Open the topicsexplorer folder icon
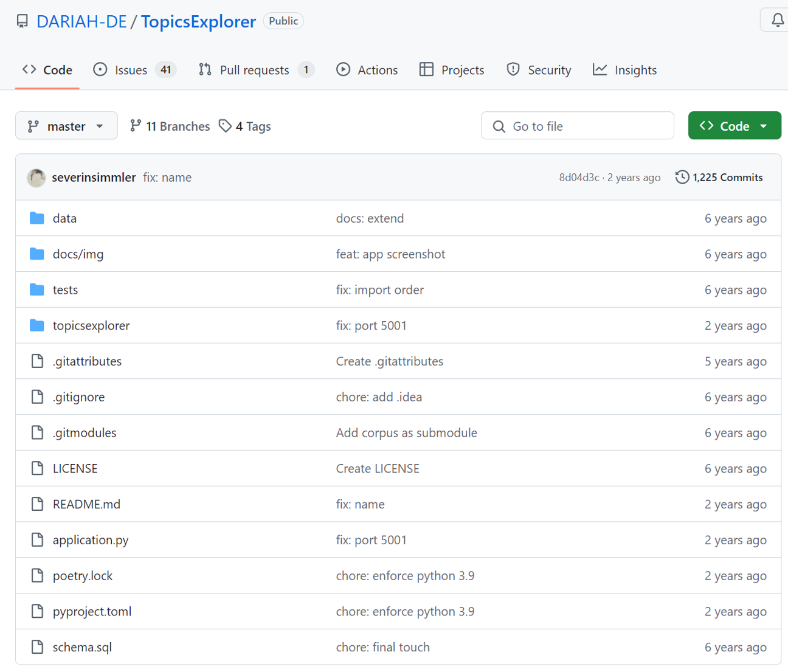Screen dimensions: 788x672 click(36, 325)
